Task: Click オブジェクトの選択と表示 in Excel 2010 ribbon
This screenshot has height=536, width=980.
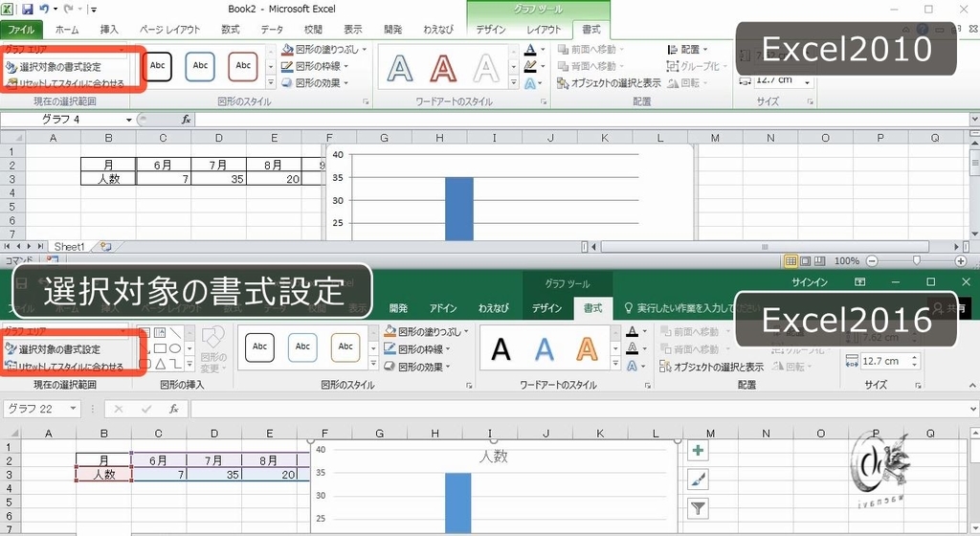Action: tap(609, 82)
